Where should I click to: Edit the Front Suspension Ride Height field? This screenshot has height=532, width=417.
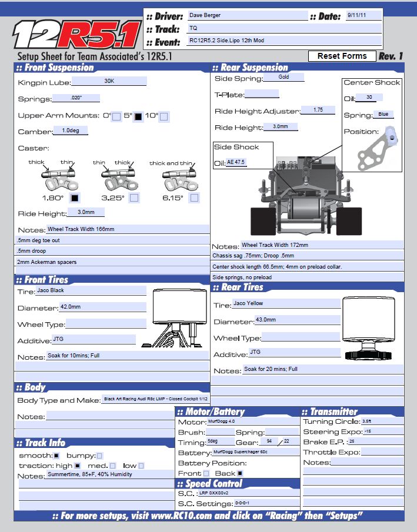(x=86, y=212)
